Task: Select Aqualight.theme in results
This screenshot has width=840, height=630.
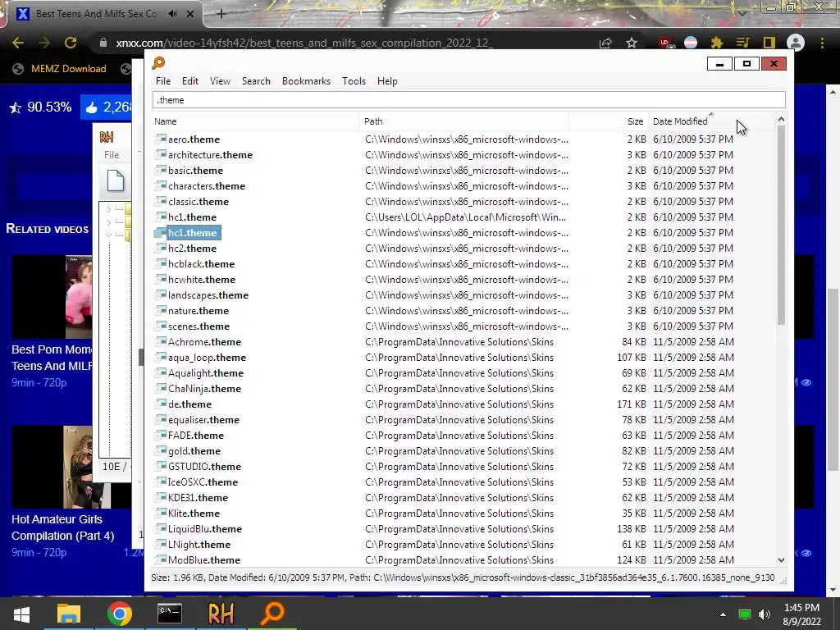Action: 206,373
